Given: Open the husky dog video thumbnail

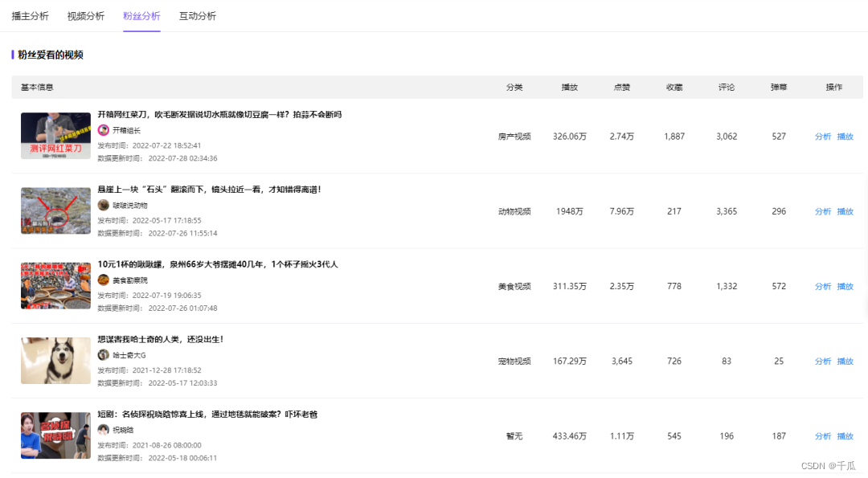Looking at the screenshot, I should [x=55, y=361].
